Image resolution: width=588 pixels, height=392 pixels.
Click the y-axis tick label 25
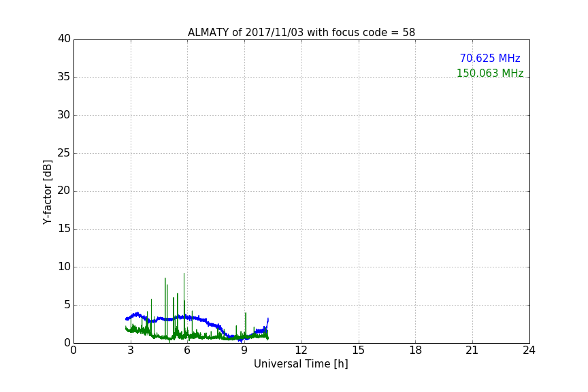coord(64,153)
